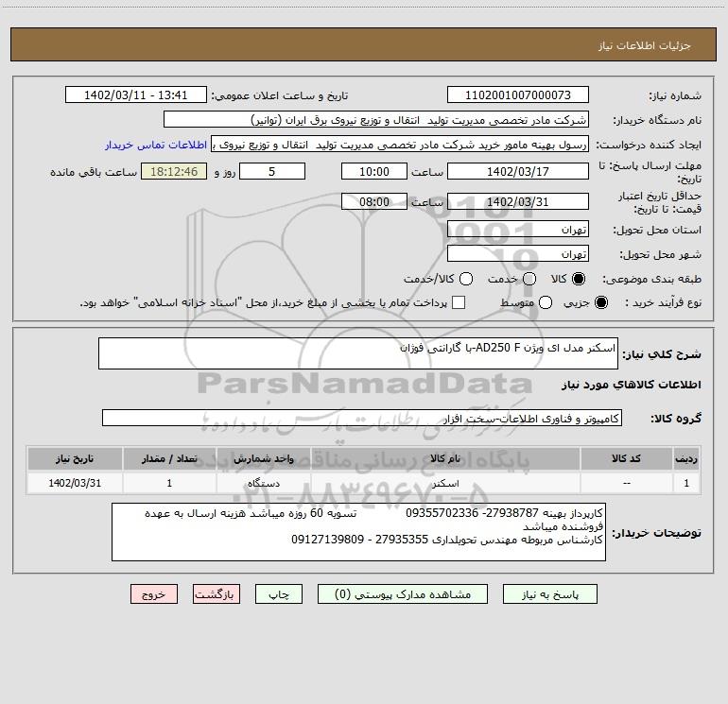Viewport: 728px width, 704px height.
Task: Click the delivery city field تهران
Action: point(518,253)
